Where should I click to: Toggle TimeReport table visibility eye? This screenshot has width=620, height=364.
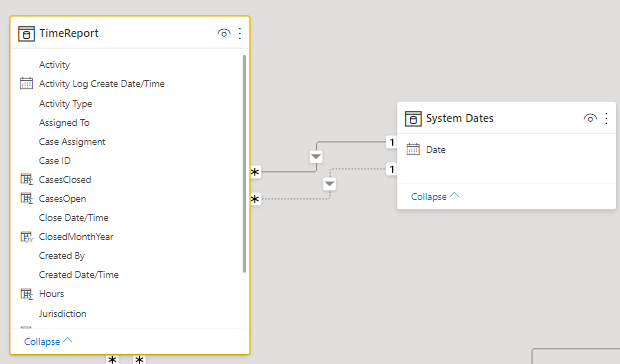(224, 33)
